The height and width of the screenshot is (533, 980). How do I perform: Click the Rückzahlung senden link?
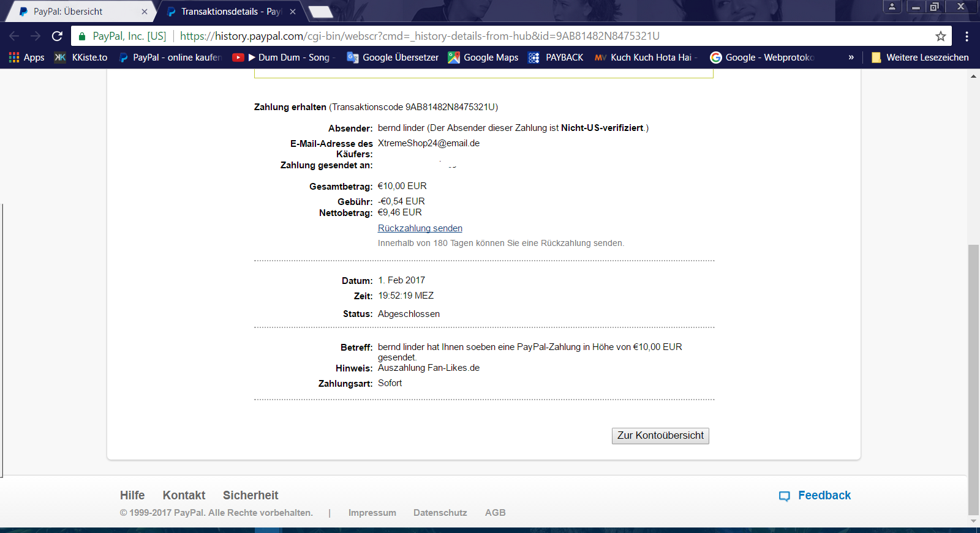(x=420, y=228)
